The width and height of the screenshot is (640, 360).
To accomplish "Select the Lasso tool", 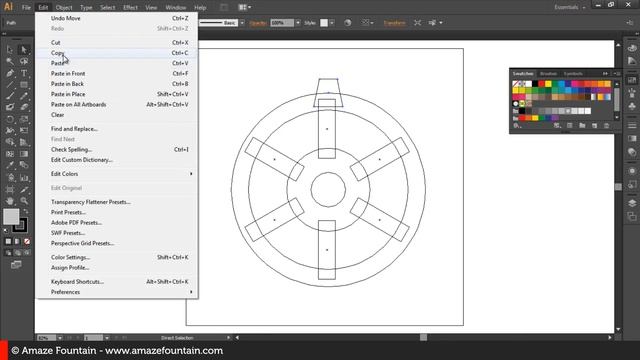I will 24,62.
